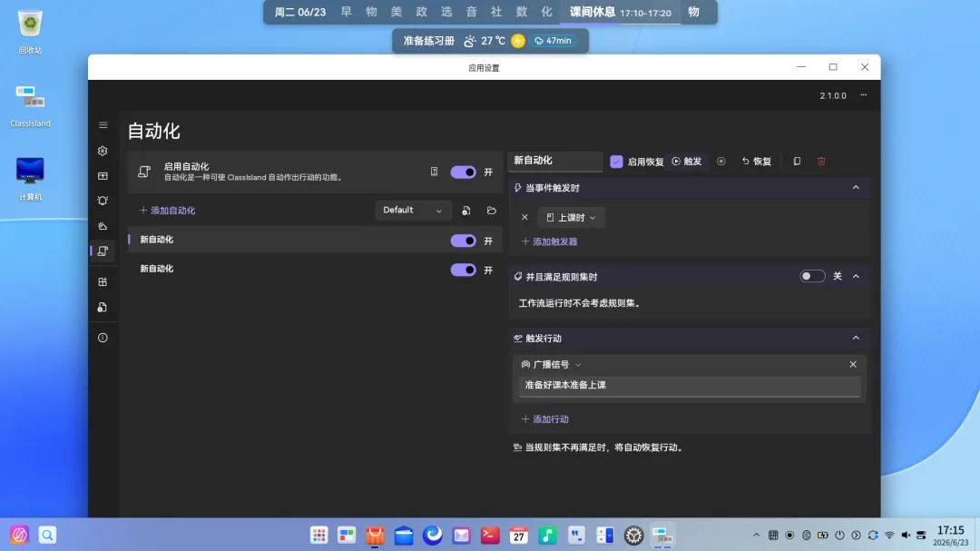Click 添加触发器 to add trigger
Viewport: 980px width, 551px height.
(549, 241)
